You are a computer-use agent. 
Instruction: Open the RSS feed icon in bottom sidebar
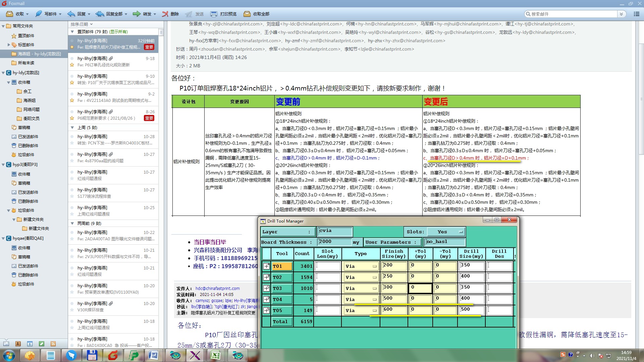point(53,344)
